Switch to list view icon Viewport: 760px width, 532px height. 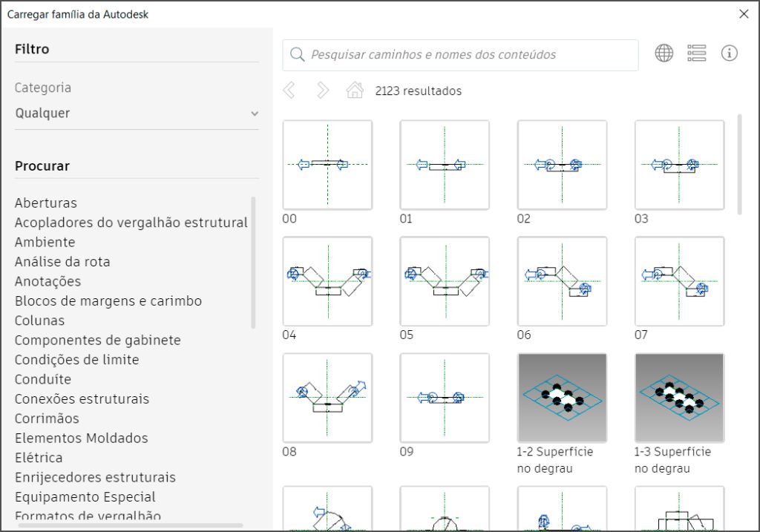coord(696,53)
